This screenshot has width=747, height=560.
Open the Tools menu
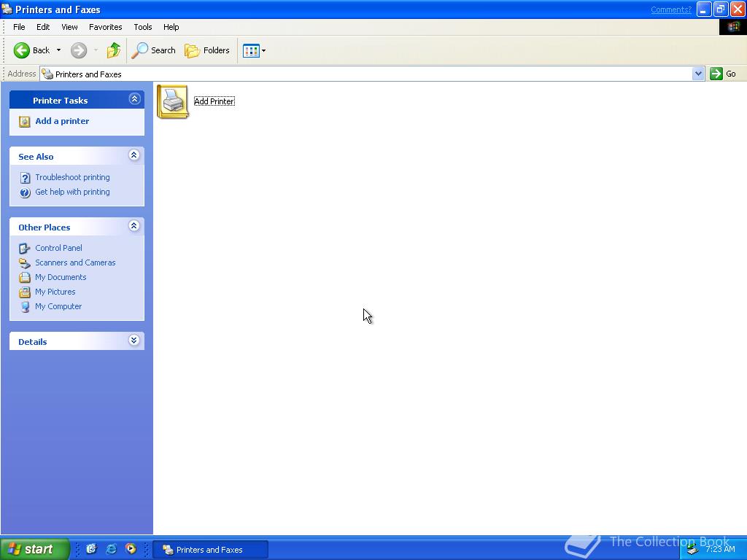tap(142, 27)
